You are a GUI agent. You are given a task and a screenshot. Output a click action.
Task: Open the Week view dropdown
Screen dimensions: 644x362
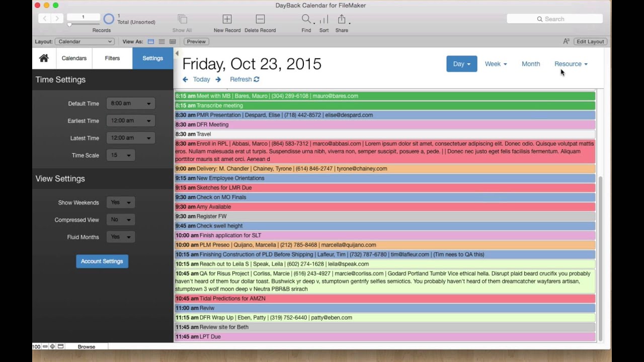pyautogui.click(x=496, y=64)
